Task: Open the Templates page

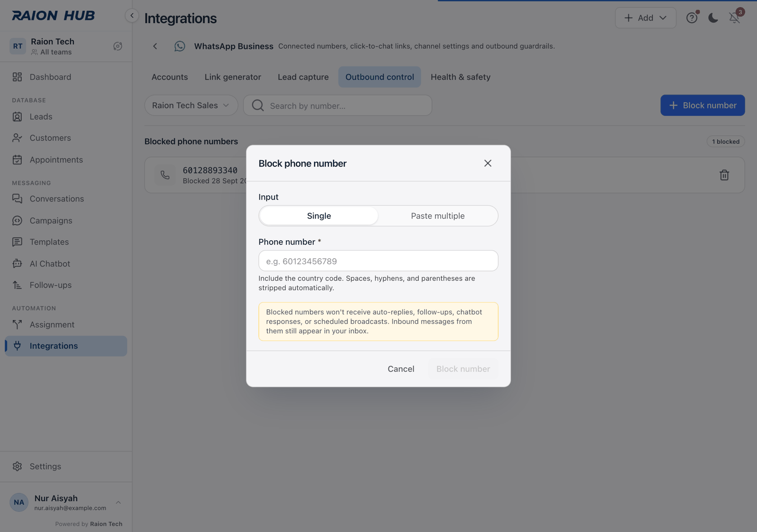Action: click(x=66, y=242)
